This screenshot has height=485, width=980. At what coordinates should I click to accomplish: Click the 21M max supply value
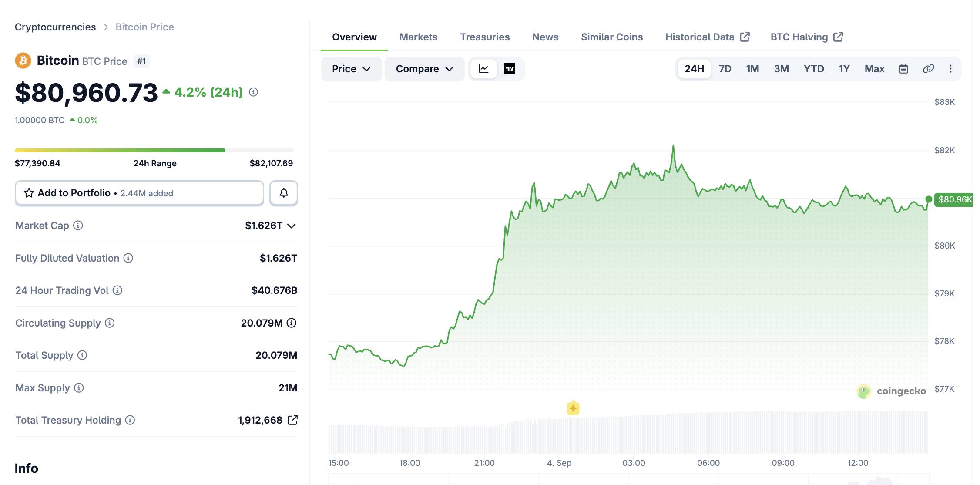[288, 388]
